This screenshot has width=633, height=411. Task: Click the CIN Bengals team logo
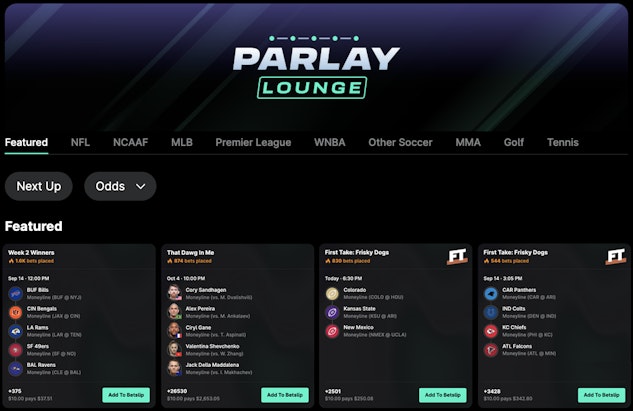pyautogui.click(x=16, y=312)
